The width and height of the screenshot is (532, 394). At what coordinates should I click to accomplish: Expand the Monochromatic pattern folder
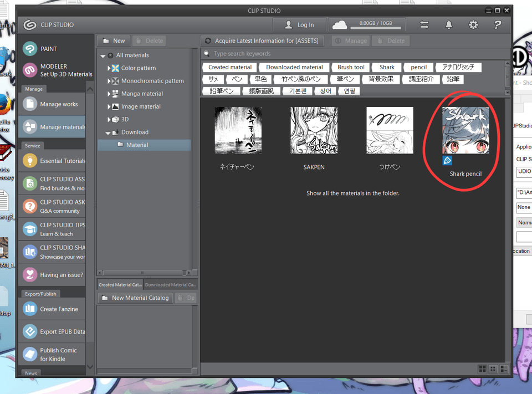(x=109, y=81)
